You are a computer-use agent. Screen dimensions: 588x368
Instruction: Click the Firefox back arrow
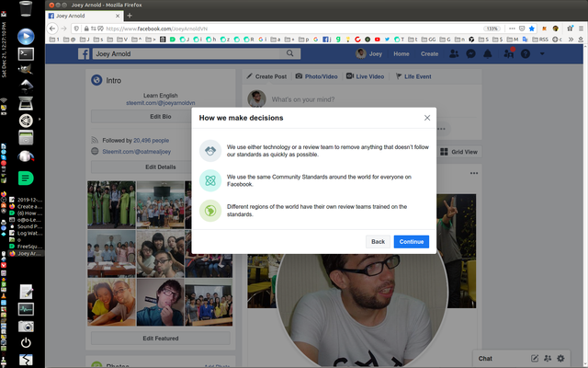[52, 29]
